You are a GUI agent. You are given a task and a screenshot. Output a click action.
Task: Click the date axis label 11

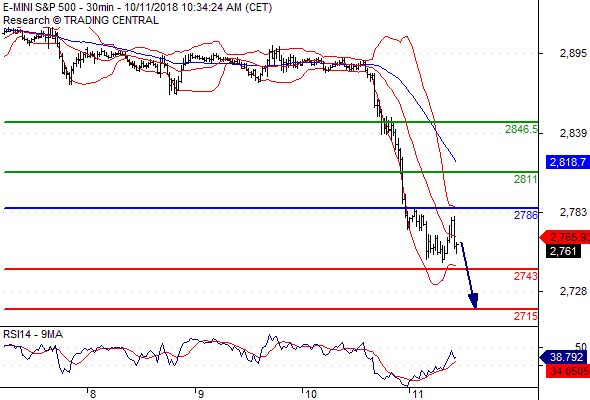point(418,394)
